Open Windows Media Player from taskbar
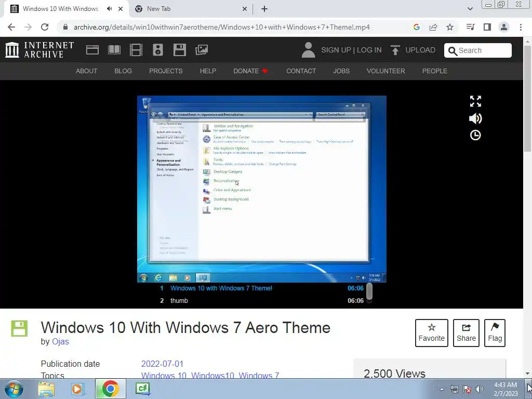 [77, 389]
